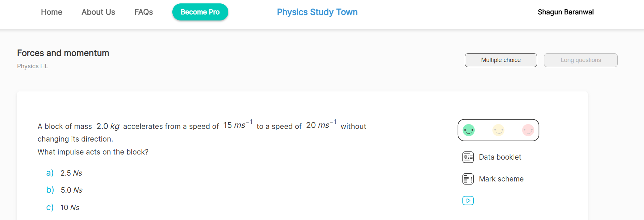Click the Mark scheme icon

click(x=468, y=179)
